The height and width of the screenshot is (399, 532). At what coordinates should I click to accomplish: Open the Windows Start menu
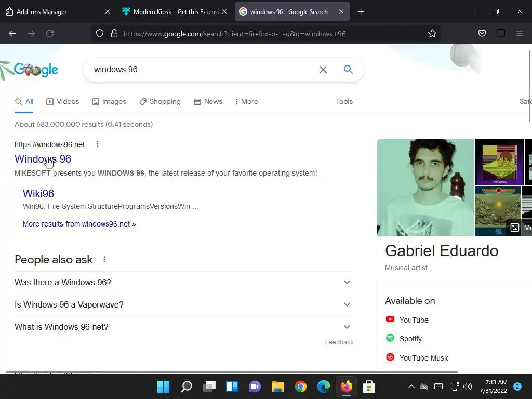tap(163, 387)
